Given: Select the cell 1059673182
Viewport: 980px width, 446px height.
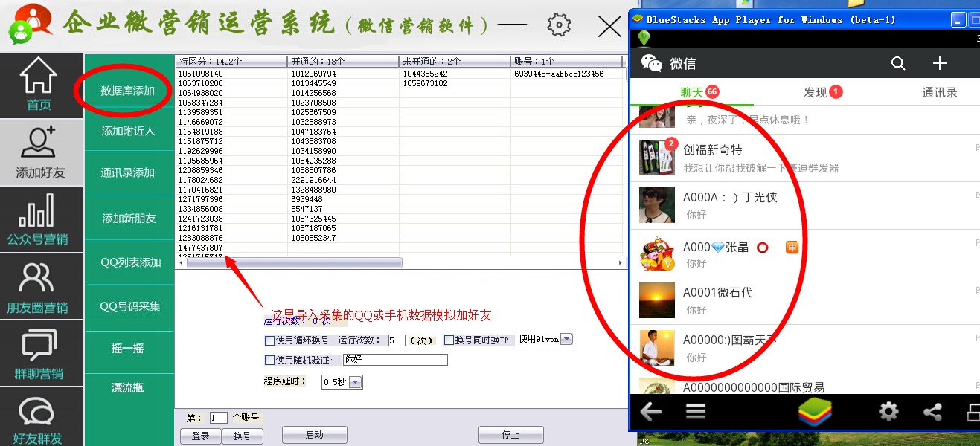Looking at the screenshot, I should (x=455, y=83).
